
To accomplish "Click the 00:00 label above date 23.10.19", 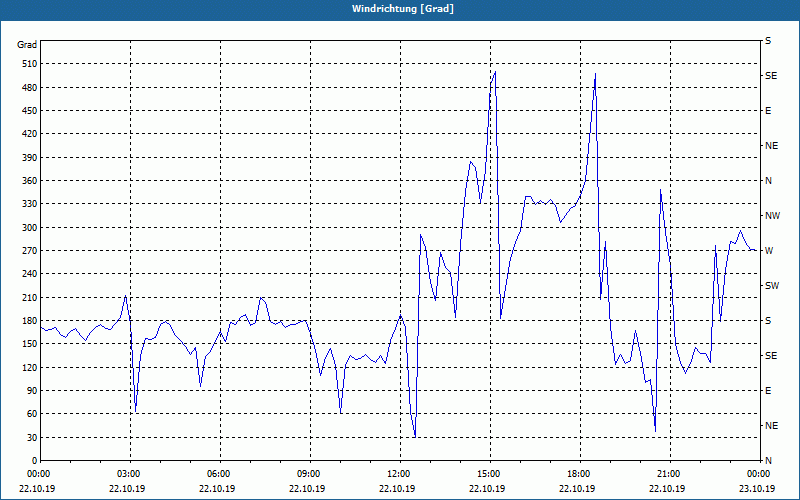I will [757, 474].
